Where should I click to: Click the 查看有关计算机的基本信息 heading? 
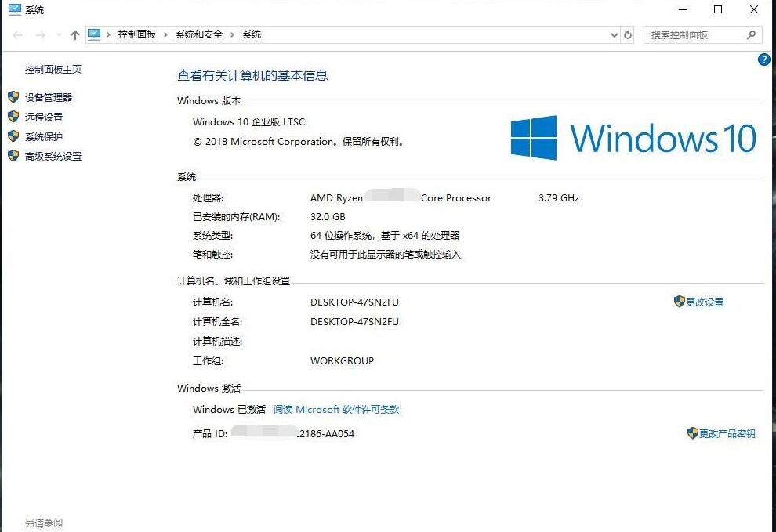pyautogui.click(x=252, y=75)
